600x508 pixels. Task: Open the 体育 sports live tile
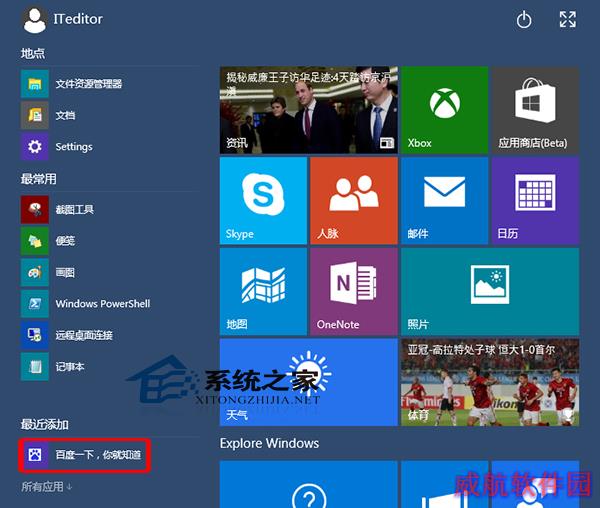[490, 382]
